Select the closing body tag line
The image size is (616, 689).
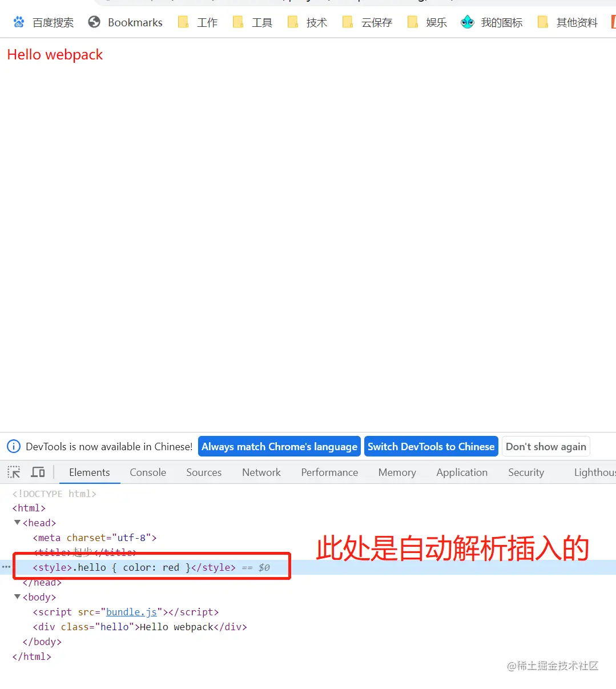tap(42, 642)
